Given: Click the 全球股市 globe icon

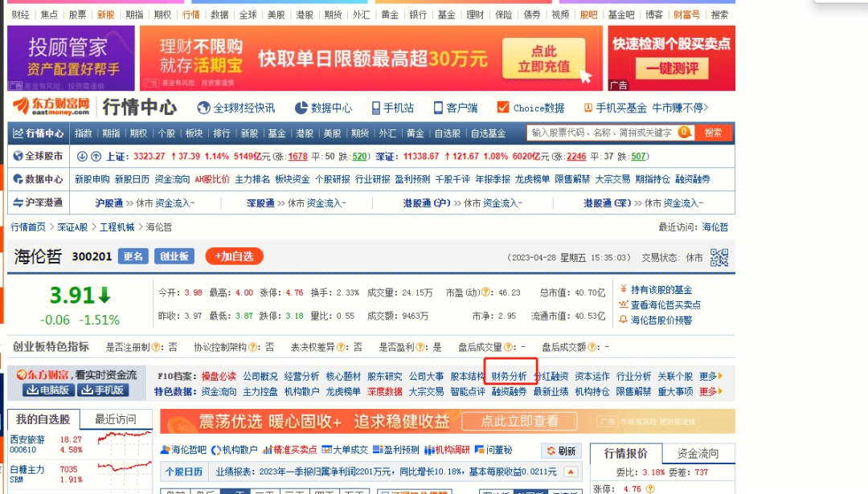Looking at the screenshot, I should [x=18, y=156].
